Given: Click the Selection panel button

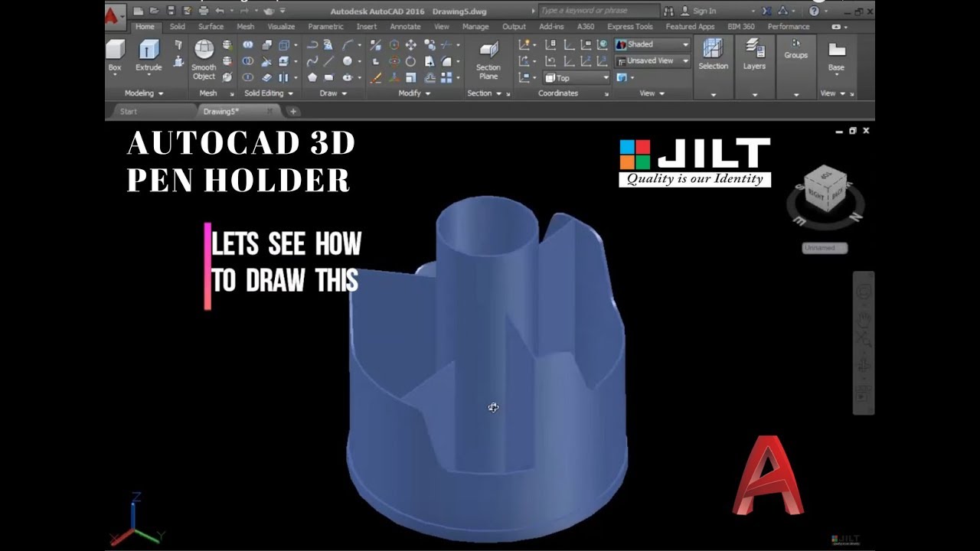Looking at the screenshot, I should pyautogui.click(x=714, y=55).
